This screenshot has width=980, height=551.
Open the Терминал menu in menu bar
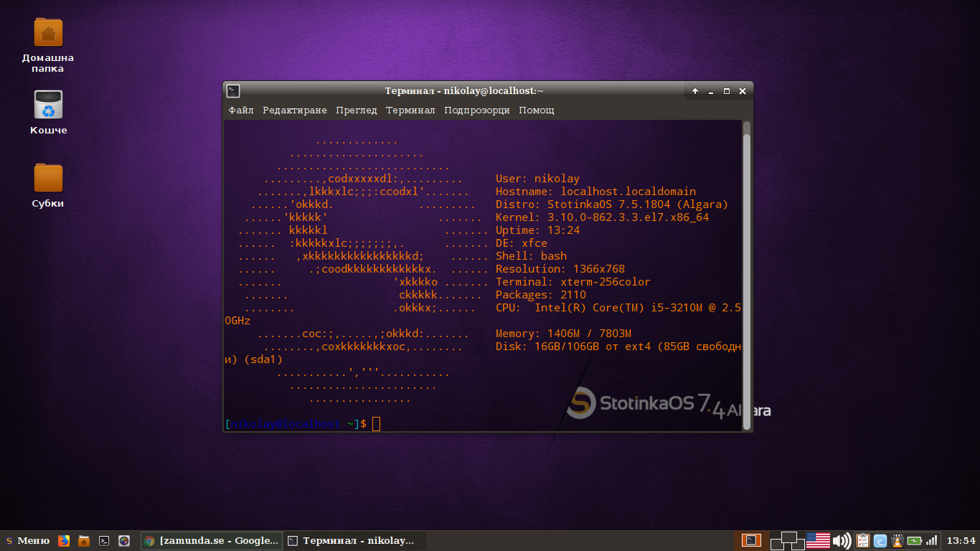[x=410, y=110]
